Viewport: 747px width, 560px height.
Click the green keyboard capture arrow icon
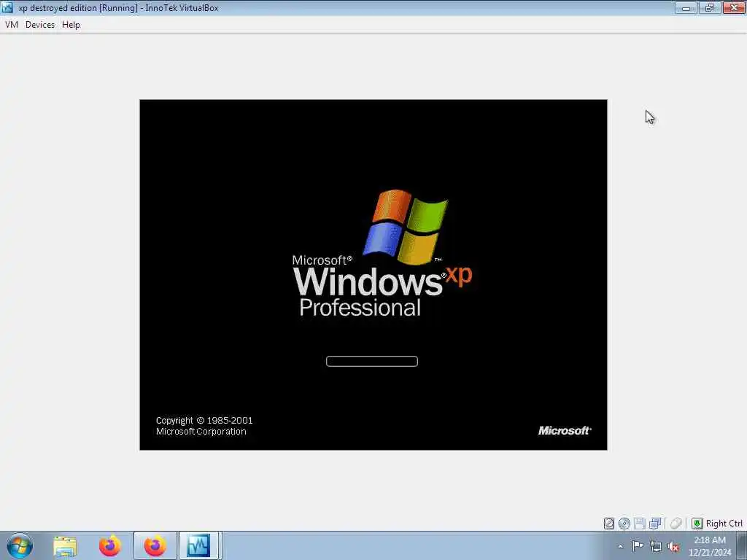(697, 524)
